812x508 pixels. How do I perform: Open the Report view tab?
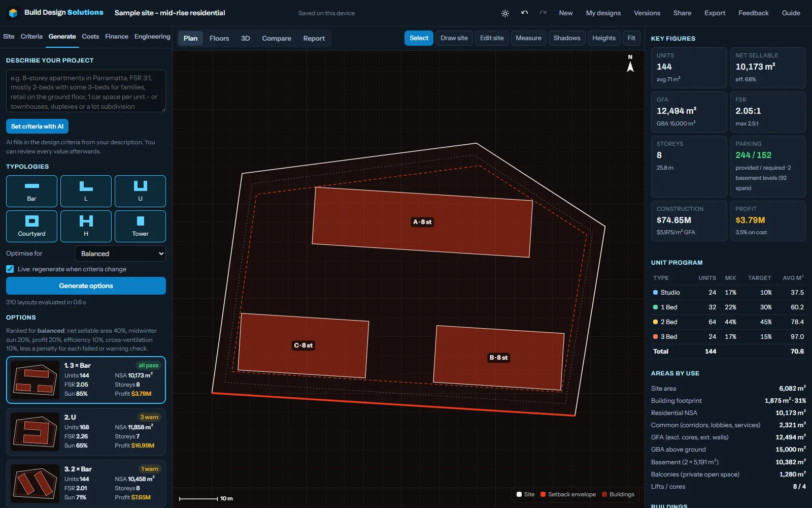pos(314,38)
